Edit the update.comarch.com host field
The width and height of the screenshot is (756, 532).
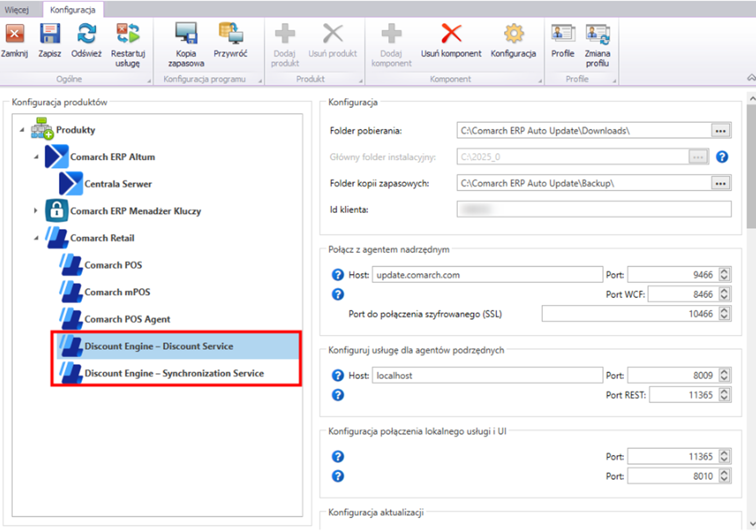(487, 275)
